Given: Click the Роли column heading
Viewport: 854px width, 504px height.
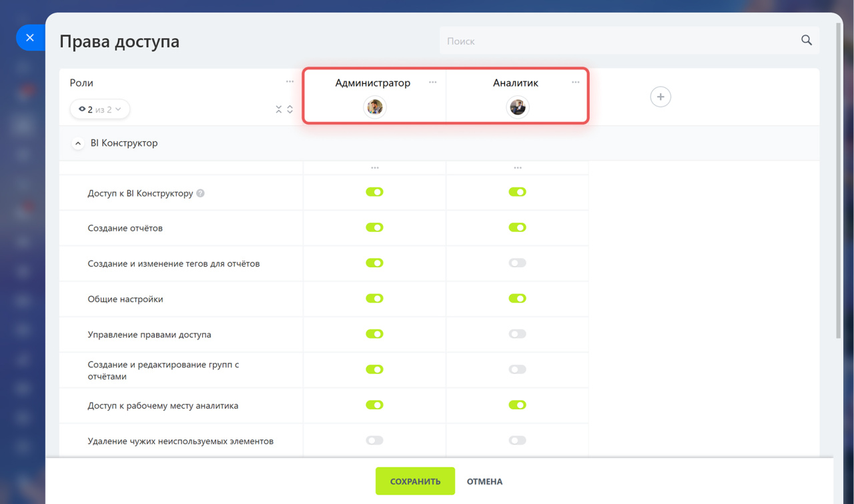Looking at the screenshot, I should pyautogui.click(x=81, y=83).
